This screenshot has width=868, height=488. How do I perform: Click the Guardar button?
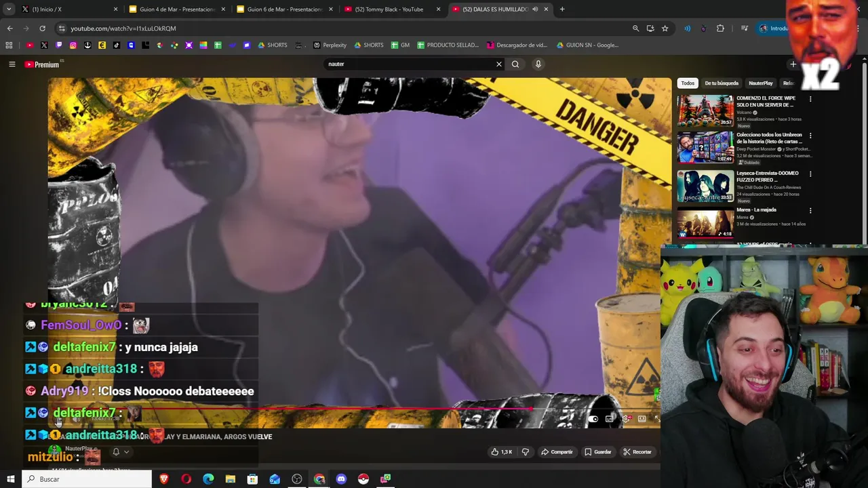pos(598,452)
